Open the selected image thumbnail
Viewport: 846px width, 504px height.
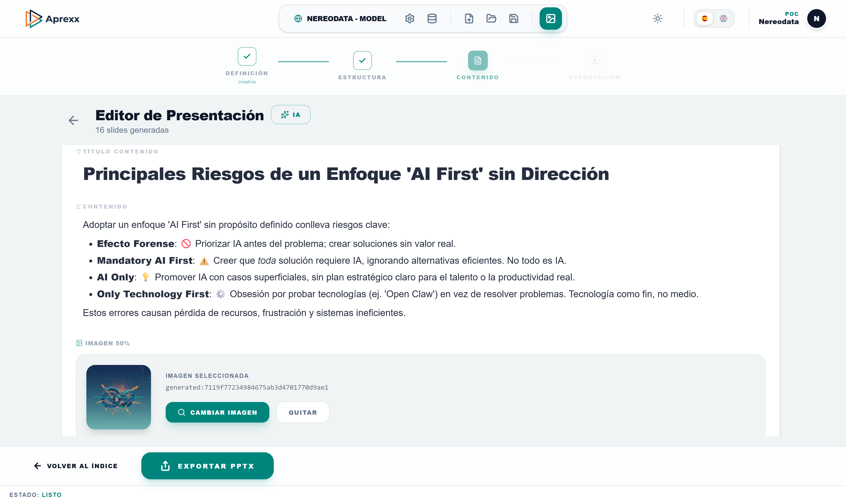coord(118,397)
